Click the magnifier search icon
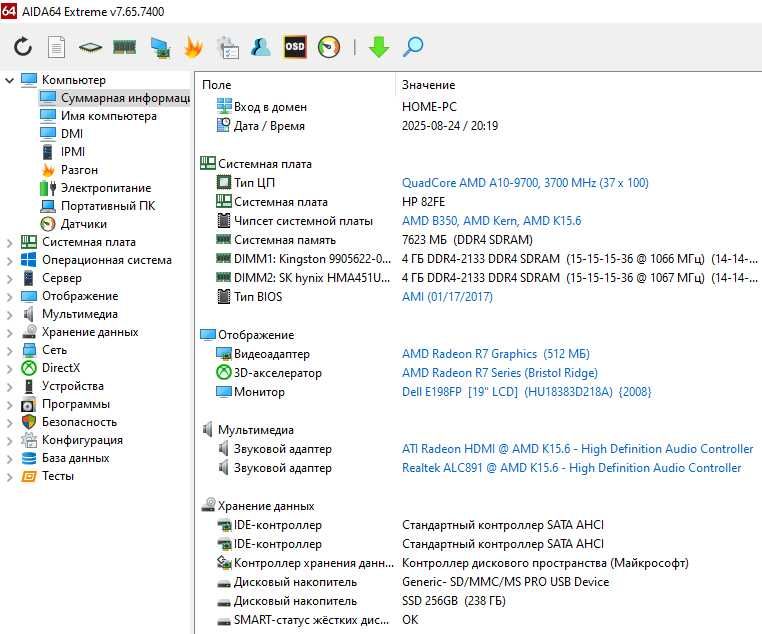The image size is (762, 634). 413,47
